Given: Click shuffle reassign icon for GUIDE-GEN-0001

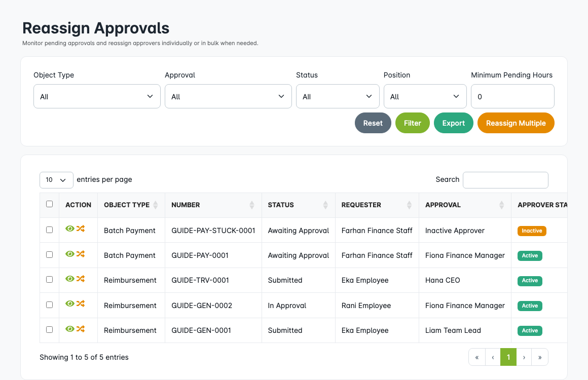Looking at the screenshot, I should (81, 329).
